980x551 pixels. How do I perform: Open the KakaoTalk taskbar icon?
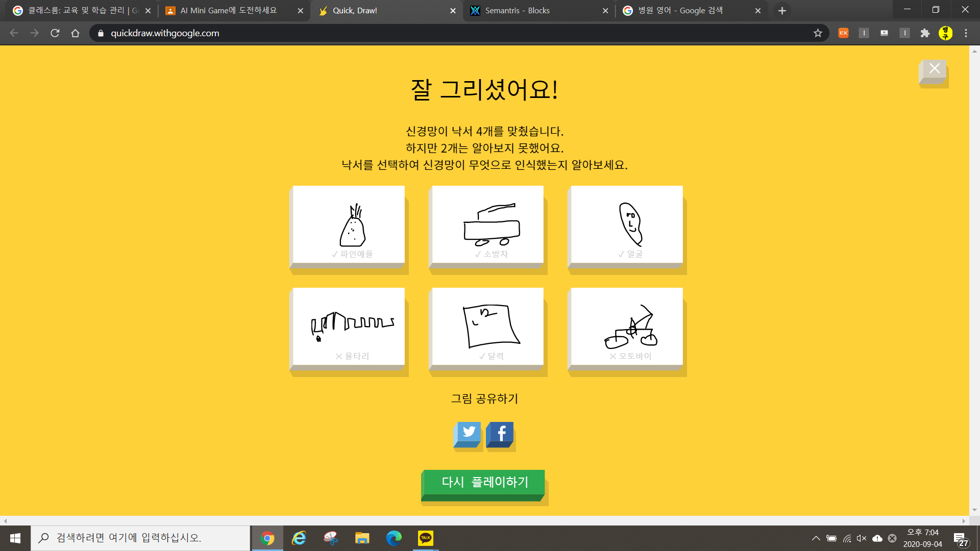tap(425, 538)
